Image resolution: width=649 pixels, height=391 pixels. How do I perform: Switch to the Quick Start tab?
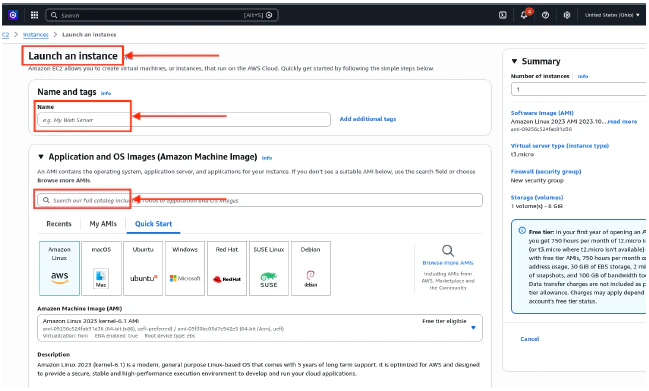pos(153,224)
